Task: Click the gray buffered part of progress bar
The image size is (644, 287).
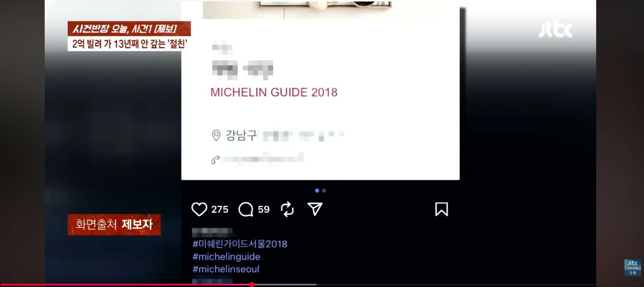Action: (x=285, y=285)
